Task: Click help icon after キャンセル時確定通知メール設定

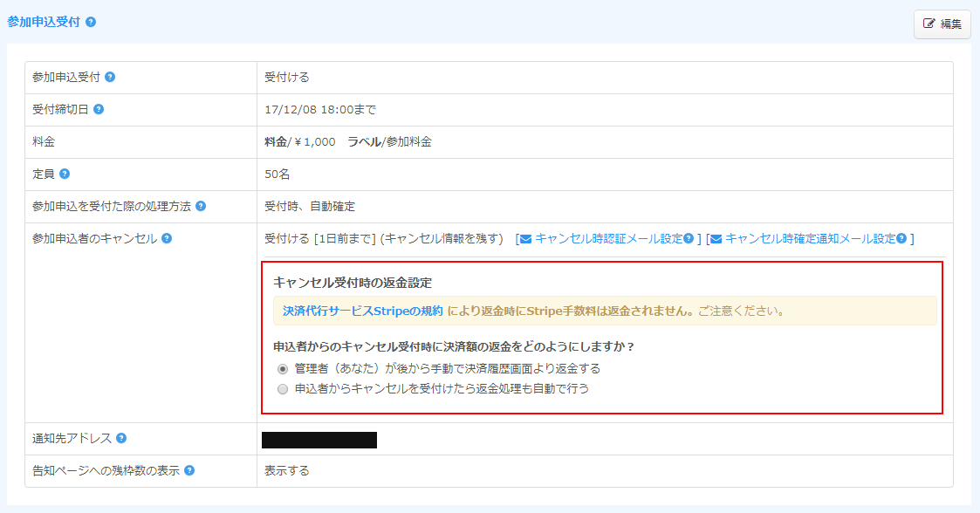Action: [x=901, y=238]
